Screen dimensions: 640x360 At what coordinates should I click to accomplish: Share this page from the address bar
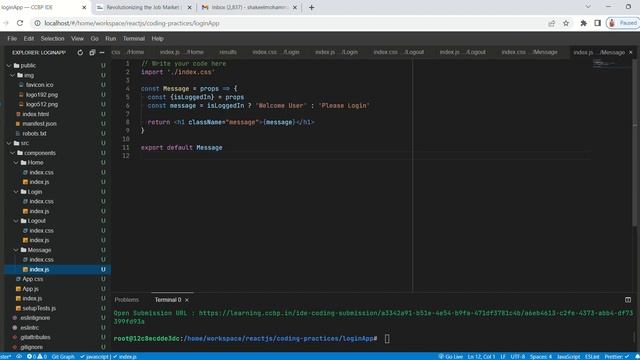click(x=551, y=23)
